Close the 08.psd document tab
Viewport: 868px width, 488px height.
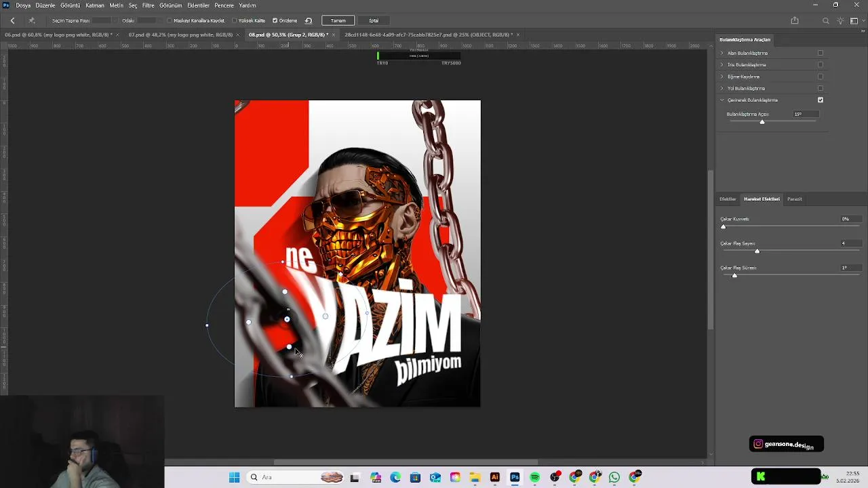tap(333, 35)
